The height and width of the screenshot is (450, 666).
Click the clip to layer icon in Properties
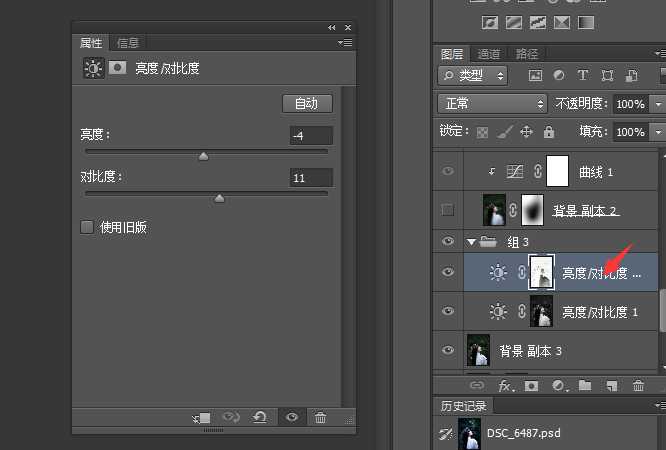point(202,418)
